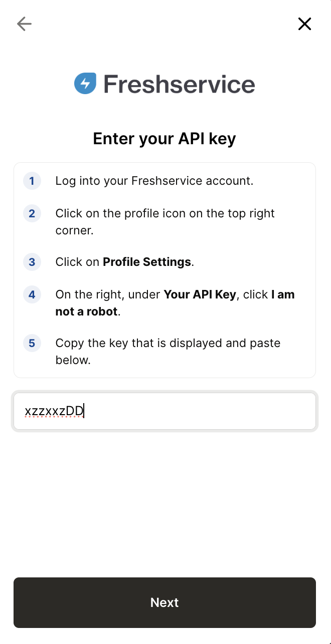Click the step 4 number badge
Viewport: 331px width, 644px height.
(32, 295)
